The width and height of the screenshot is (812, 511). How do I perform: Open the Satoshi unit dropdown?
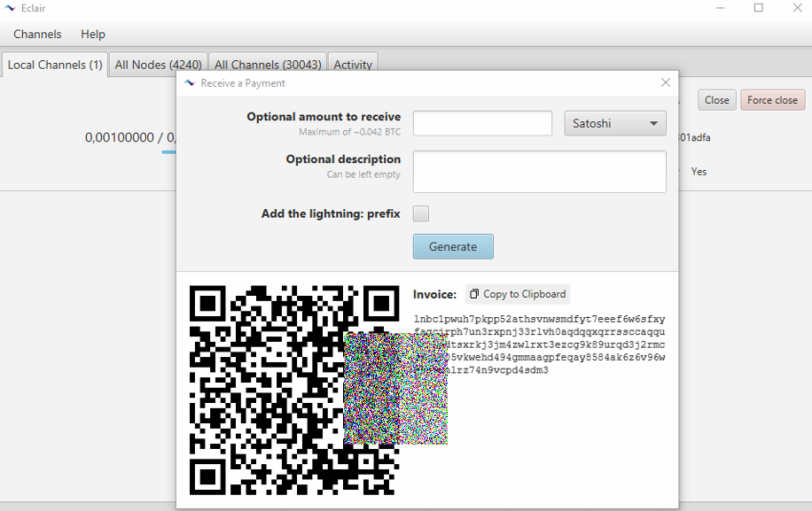[615, 123]
